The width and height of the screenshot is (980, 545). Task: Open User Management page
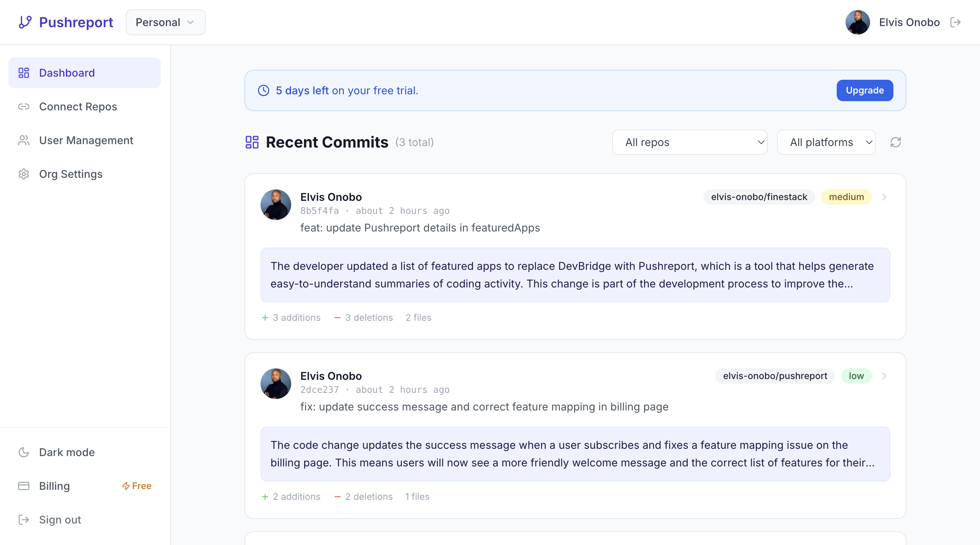click(85, 140)
